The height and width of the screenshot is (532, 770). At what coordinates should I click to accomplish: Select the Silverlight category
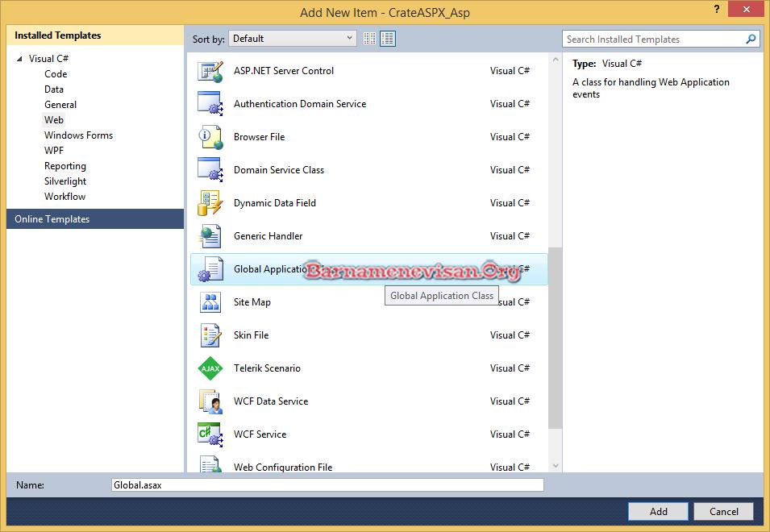[x=65, y=181]
